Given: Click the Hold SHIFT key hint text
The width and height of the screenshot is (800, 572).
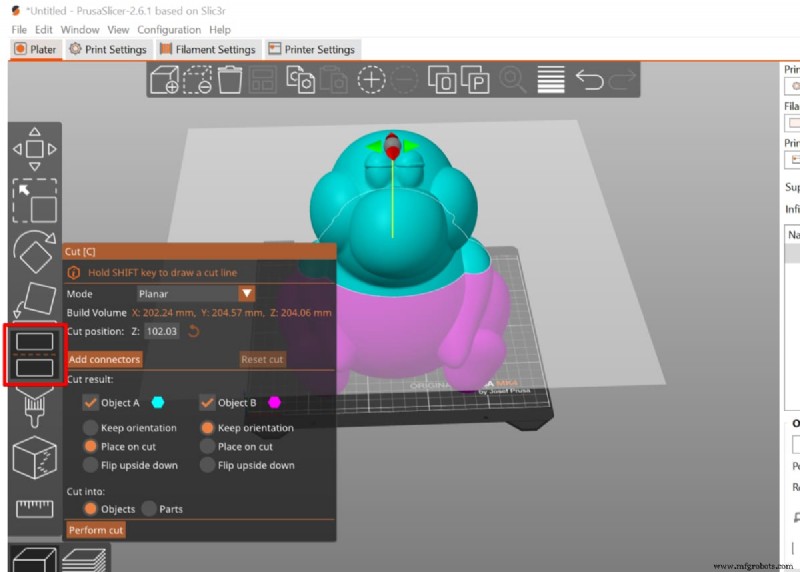Looking at the screenshot, I should pos(162,272).
